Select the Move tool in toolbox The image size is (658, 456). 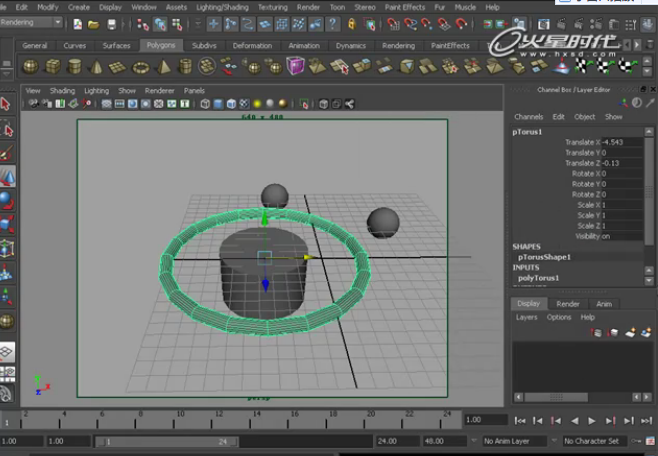coord(7,177)
